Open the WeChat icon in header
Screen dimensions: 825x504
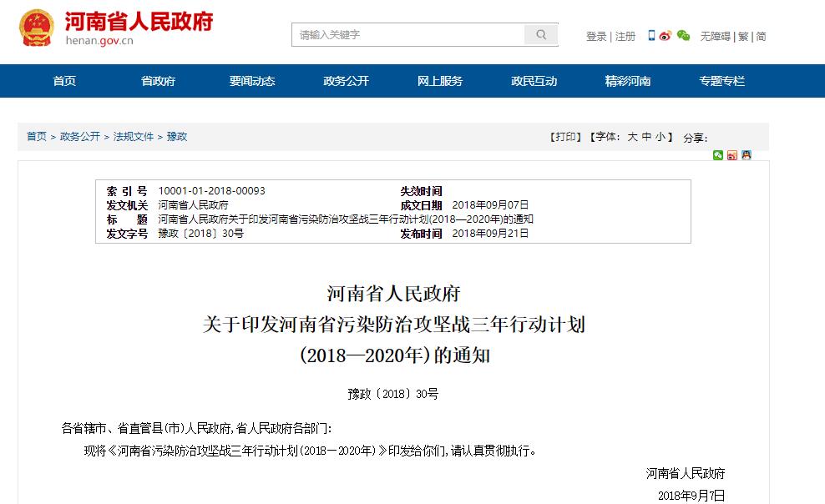pyautogui.click(x=684, y=36)
